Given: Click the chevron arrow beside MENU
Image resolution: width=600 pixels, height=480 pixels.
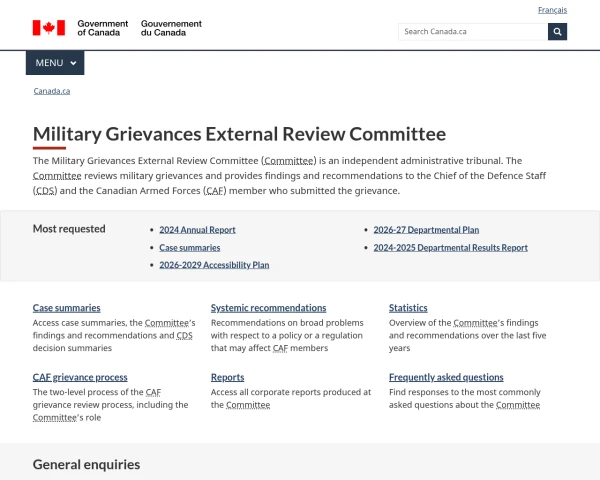Looking at the screenshot, I should click(73, 63).
